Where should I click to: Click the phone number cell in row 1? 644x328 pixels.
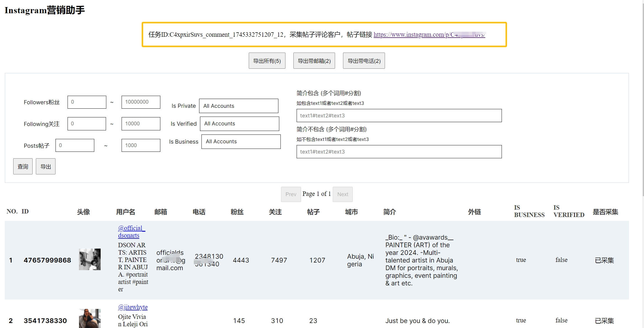[209, 260]
